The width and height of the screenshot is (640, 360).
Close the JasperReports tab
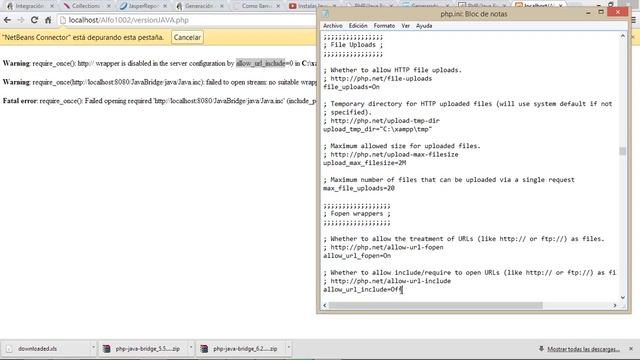point(165,6)
